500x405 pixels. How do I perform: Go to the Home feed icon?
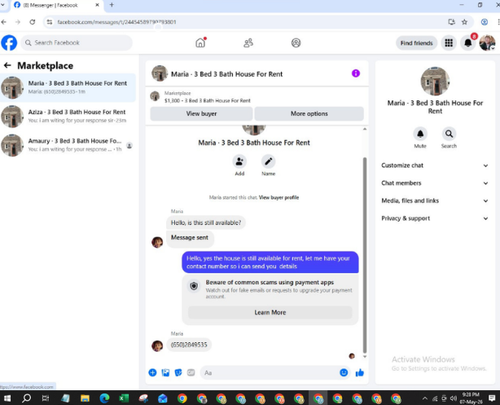[201, 43]
